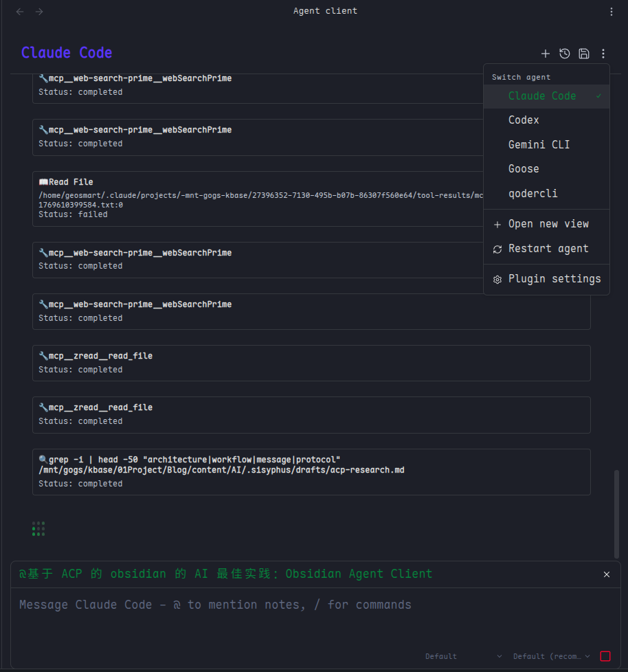The image size is (628, 672).
Task: Click the Read File tool call card
Action: pos(258,199)
